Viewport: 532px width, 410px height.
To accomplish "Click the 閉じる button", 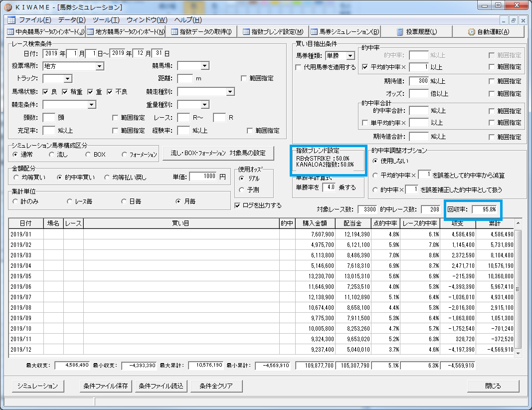I will (493, 386).
